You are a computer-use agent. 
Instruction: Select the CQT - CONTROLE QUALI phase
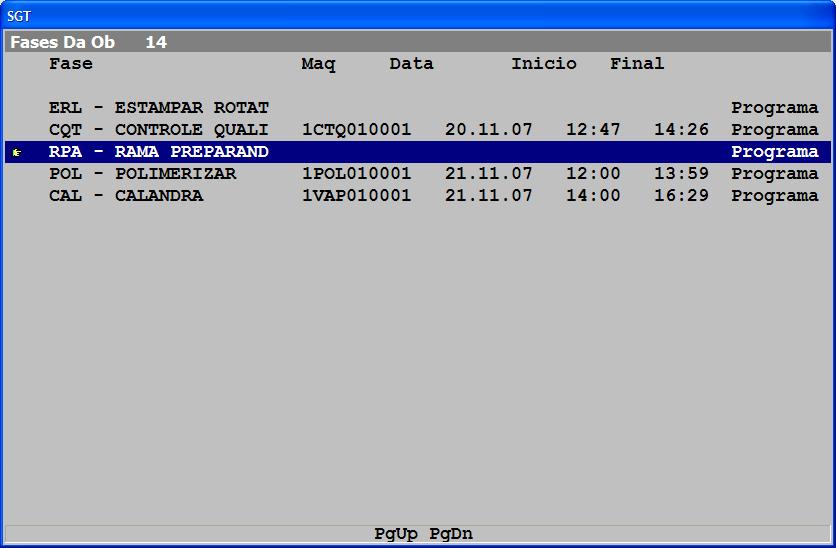tap(158, 130)
